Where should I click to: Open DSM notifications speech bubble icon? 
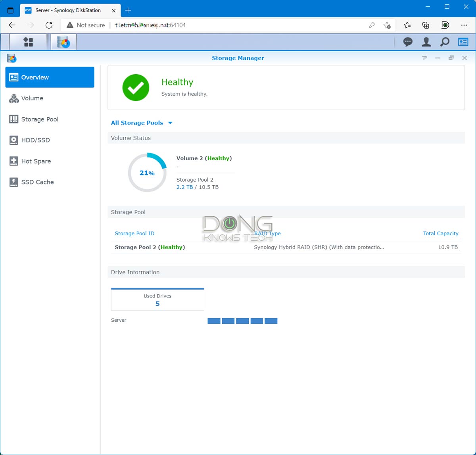pyautogui.click(x=408, y=42)
